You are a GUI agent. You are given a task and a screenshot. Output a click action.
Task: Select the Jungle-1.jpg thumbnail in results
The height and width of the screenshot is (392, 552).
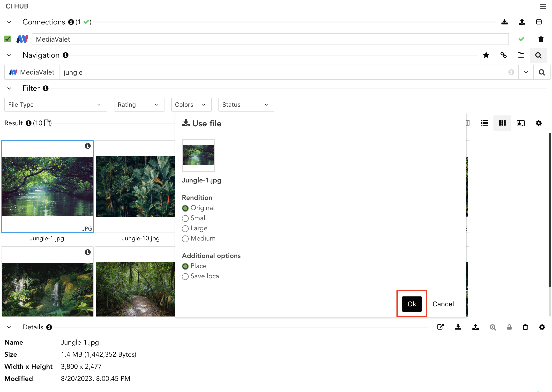point(47,187)
